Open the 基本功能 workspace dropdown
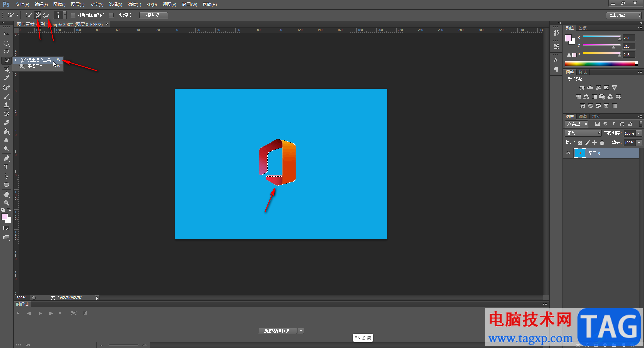Image resolution: width=644 pixels, height=348 pixels. click(624, 15)
